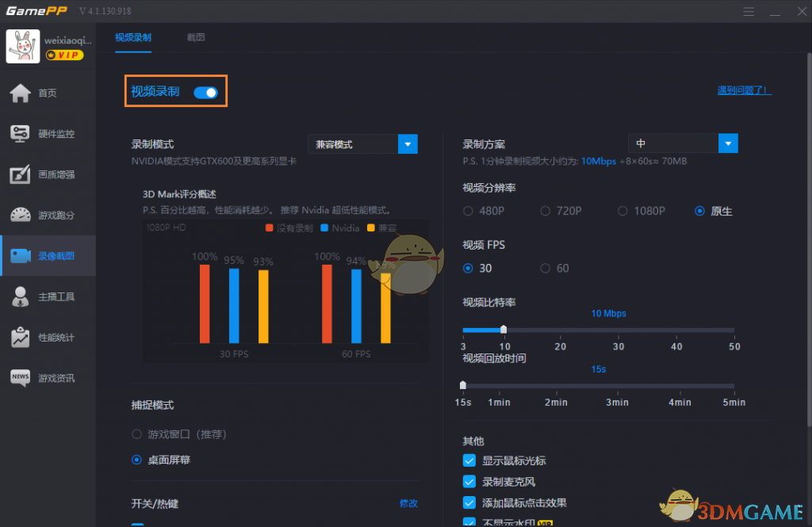This screenshot has height=527, width=812.
Task: Uncheck 显示鼠标光标 checkbox
Action: point(469,460)
